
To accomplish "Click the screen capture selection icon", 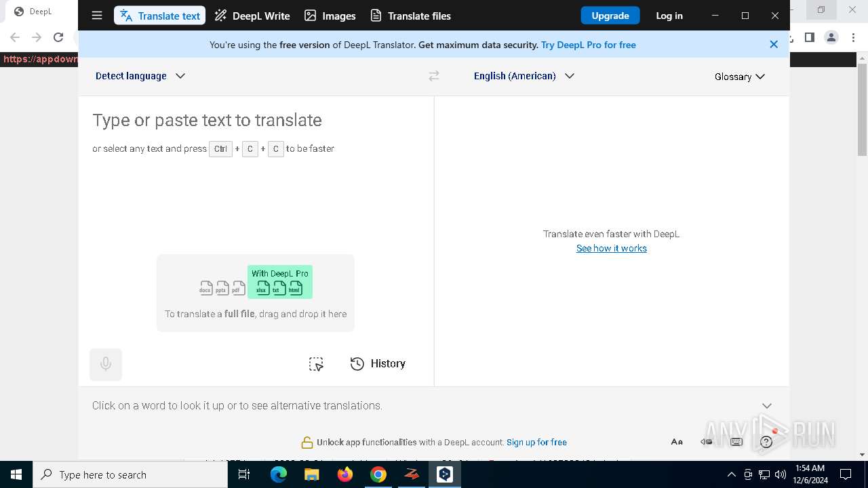I will click(x=316, y=364).
